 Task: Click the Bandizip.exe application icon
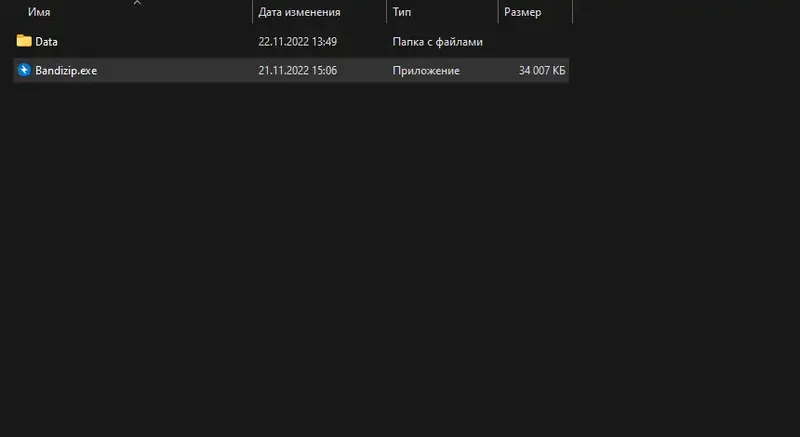click(x=24, y=70)
